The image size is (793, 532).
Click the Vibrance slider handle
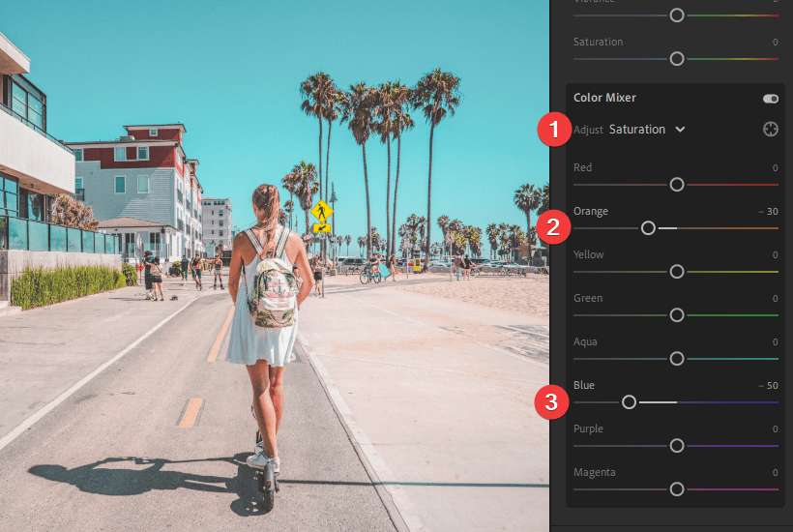677,15
